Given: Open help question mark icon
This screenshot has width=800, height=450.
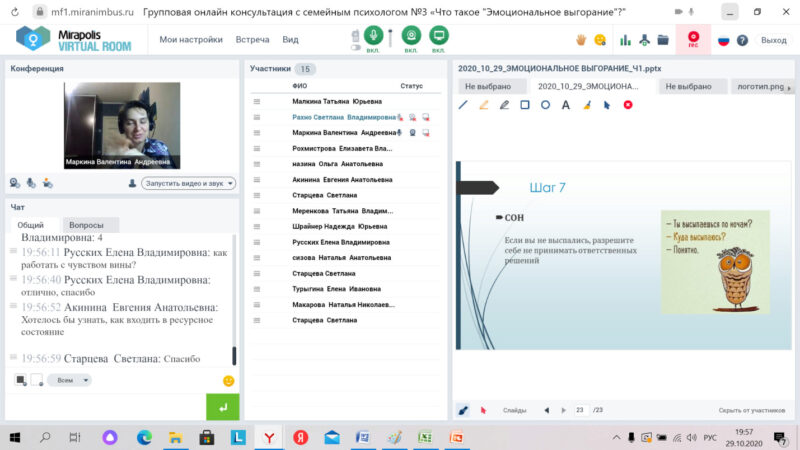Looking at the screenshot, I should pos(742,40).
